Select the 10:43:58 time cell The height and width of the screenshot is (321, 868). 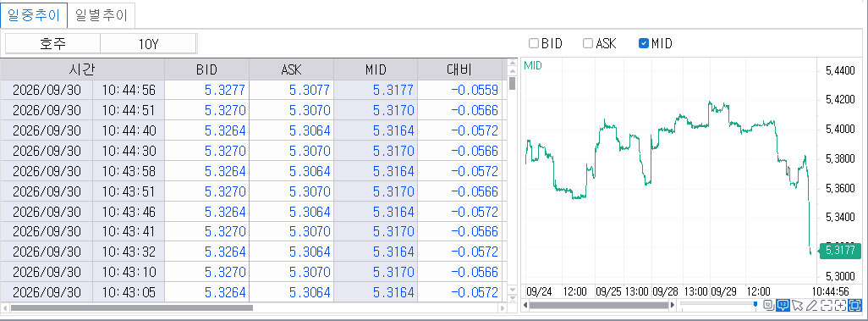(129, 171)
